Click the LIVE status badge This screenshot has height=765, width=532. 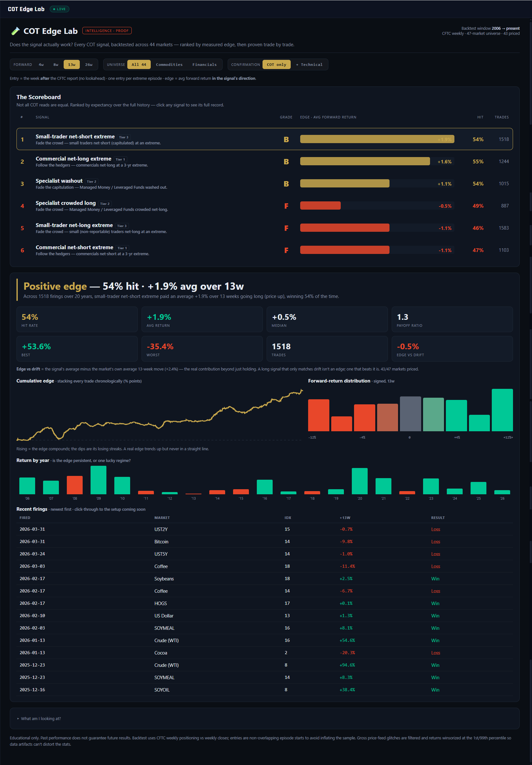click(59, 9)
